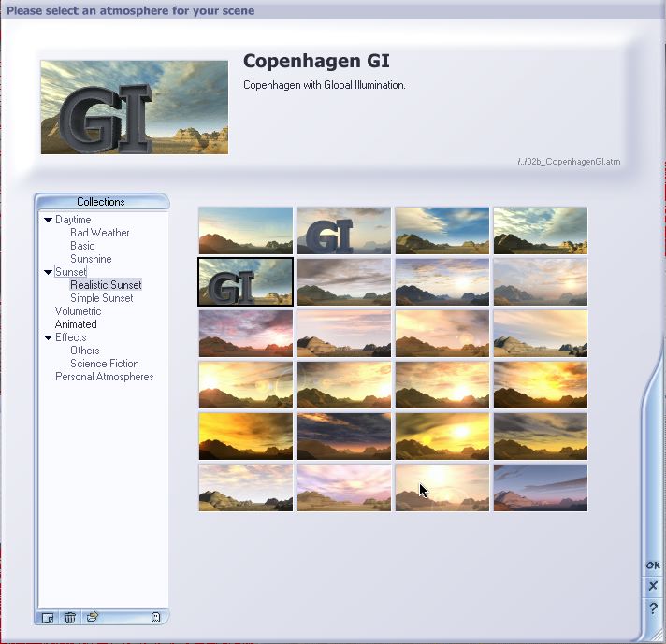
Task: Click the new collection icon
Action: tap(48, 617)
